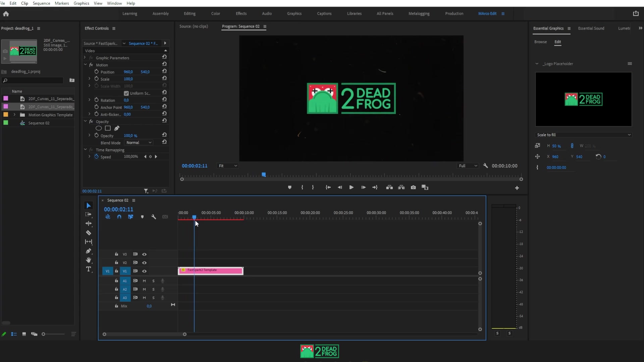Open Editing workspace tab

tap(189, 13)
